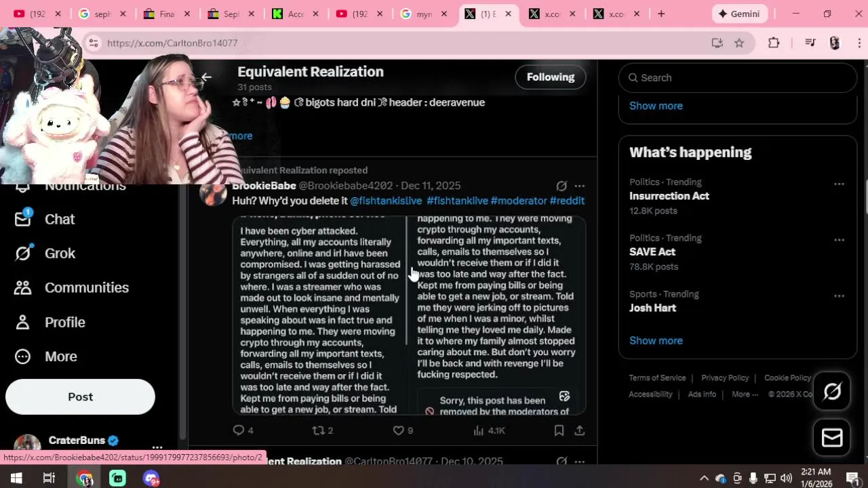This screenshot has width=868, height=488.
Task: Close the active X tab
Action: pyautogui.click(x=509, y=14)
